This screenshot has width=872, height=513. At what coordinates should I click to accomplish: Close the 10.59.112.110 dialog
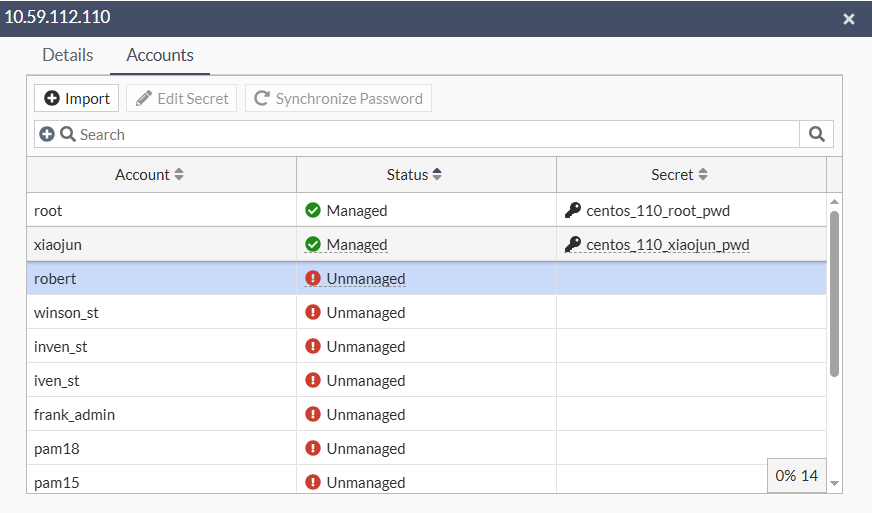point(849,19)
